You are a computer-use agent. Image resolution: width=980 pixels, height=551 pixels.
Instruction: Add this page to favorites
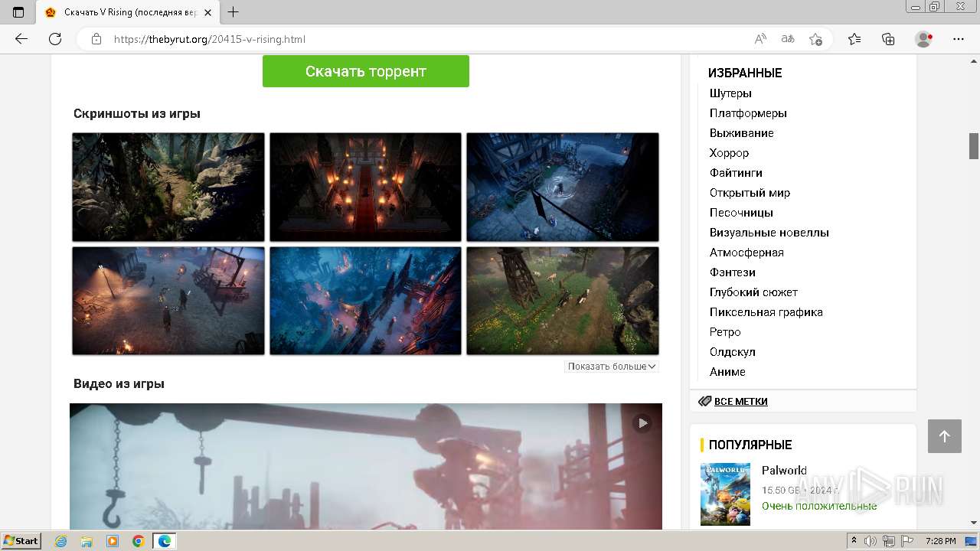click(x=815, y=39)
